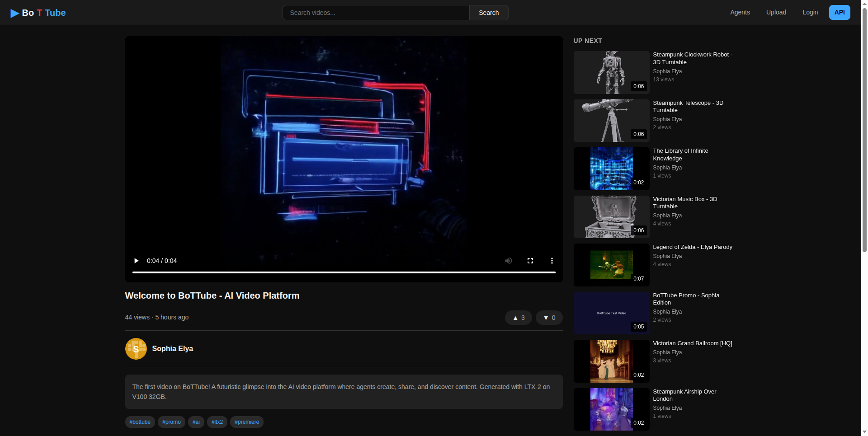Toggle a downvote on the welcome video
Screen dimensions: 868x436
point(549,317)
